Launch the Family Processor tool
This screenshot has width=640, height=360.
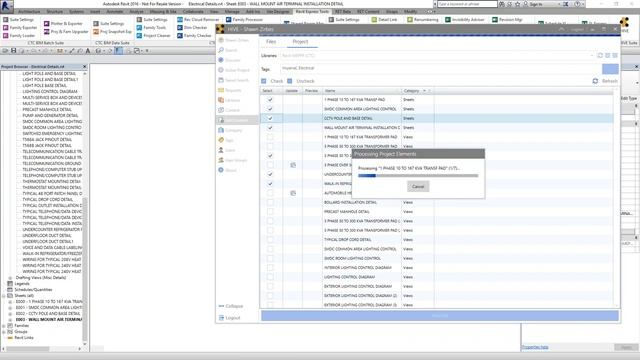244,19
